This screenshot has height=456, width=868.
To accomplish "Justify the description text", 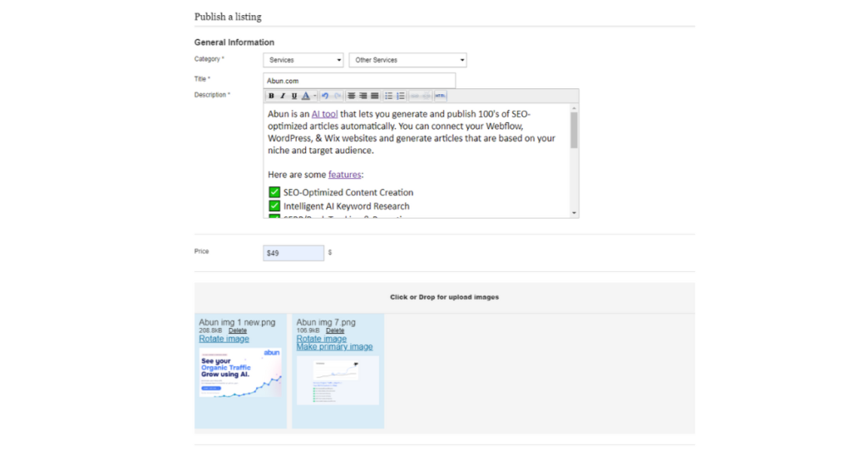I will click(x=375, y=96).
